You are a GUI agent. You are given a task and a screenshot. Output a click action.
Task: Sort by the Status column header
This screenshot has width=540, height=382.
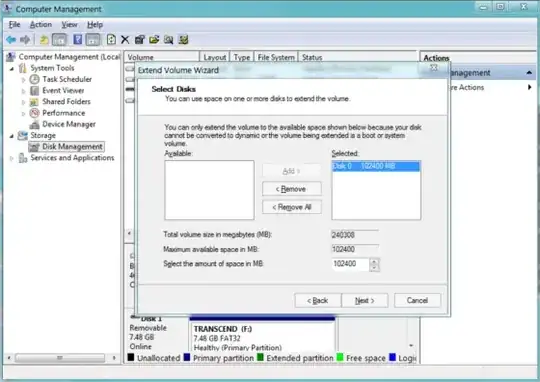357,57
